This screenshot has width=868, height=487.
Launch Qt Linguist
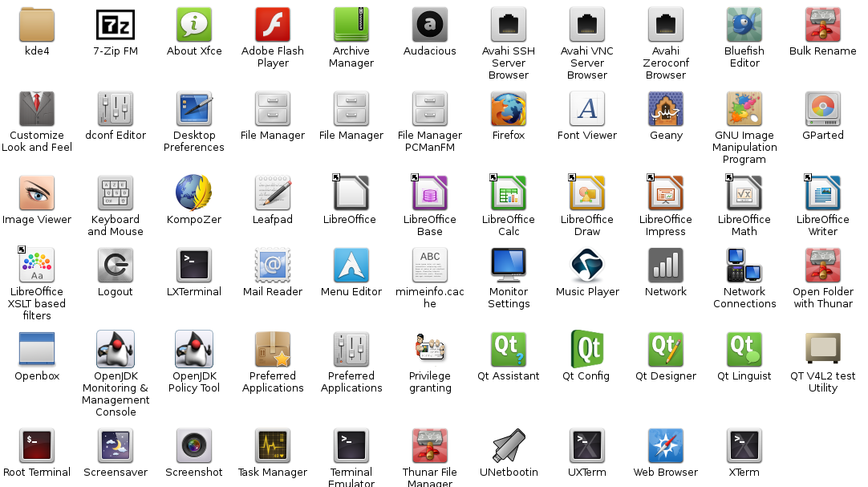coord(744,349)
